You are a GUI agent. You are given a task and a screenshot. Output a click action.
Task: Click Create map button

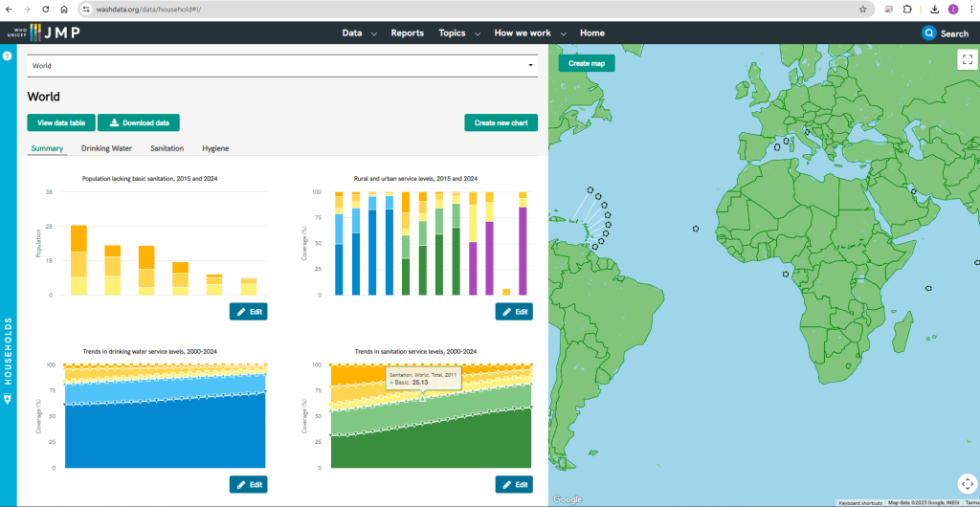[x=586, y=63]
